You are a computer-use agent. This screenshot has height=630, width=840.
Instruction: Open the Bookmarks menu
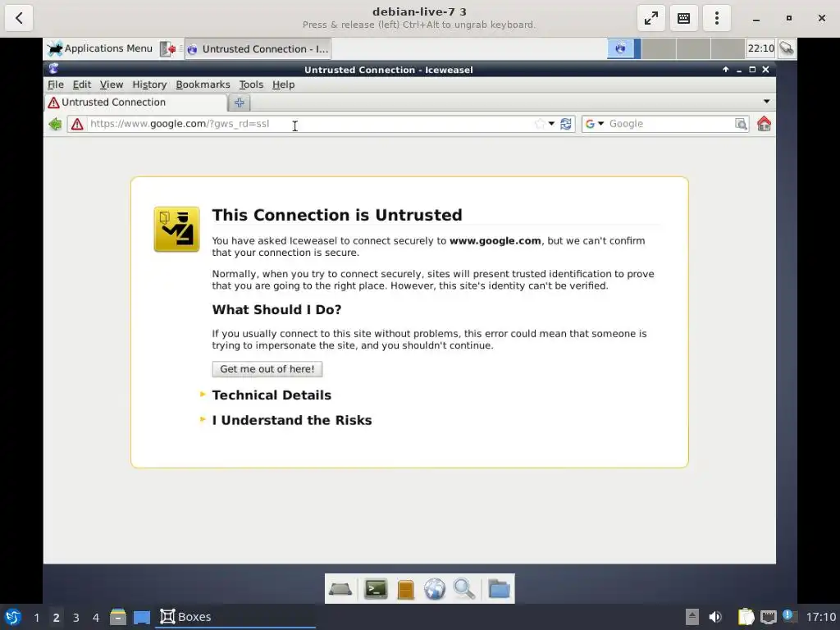[x=203, y=84]
